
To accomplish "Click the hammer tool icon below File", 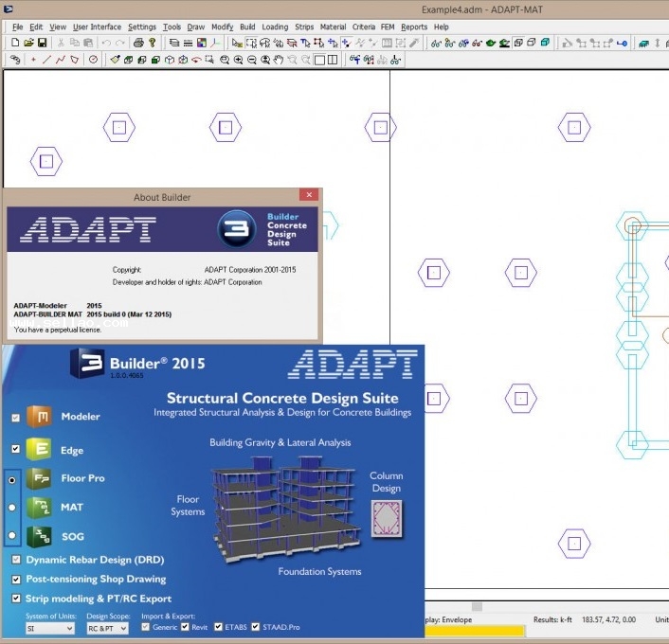I will coord(15,60).
